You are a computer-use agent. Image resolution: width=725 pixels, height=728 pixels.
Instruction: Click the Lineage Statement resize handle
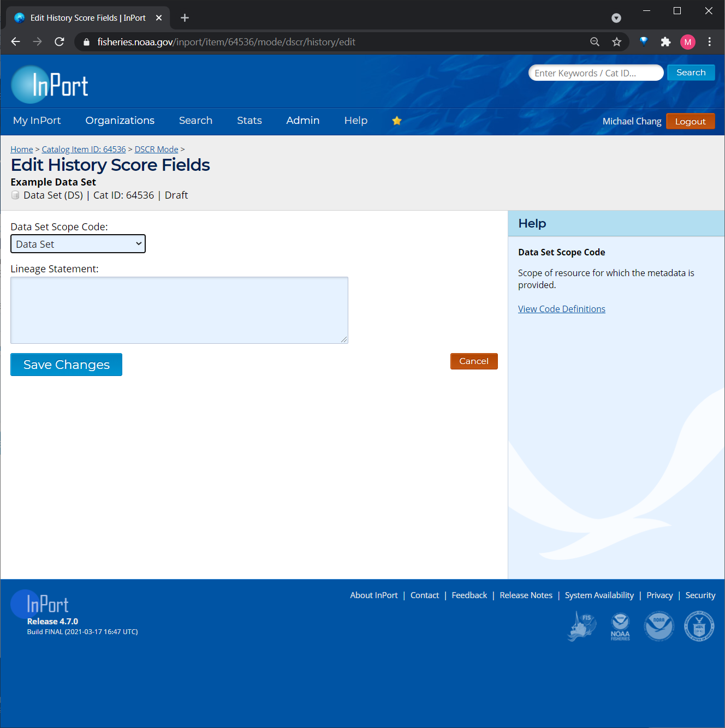pos(344,339)
